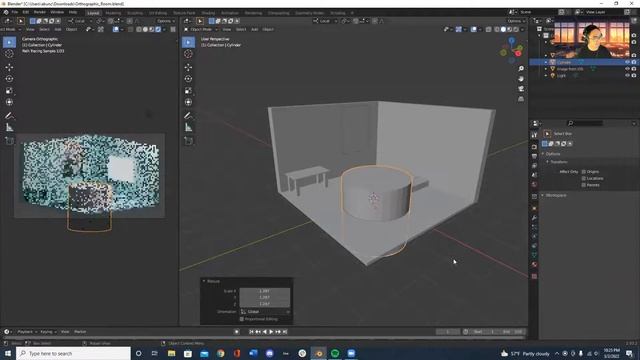640x360 pixels.
Task: Switch main viewport to solid shading mode
Action: [503, 29]
